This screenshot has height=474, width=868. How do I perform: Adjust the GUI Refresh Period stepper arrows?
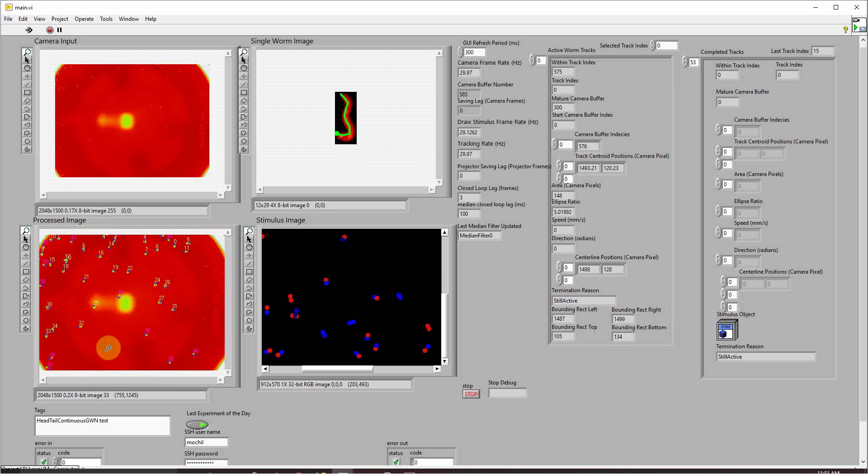(x=460, y=52)
